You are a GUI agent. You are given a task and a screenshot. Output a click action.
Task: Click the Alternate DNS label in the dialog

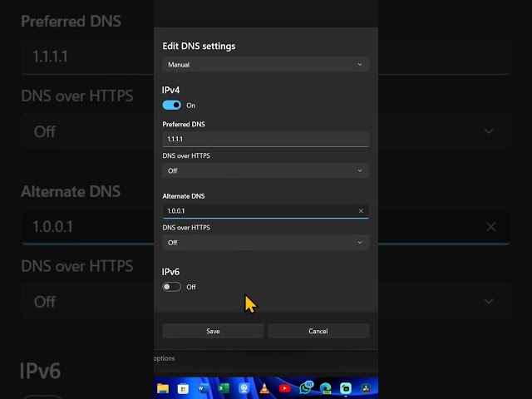184,196
